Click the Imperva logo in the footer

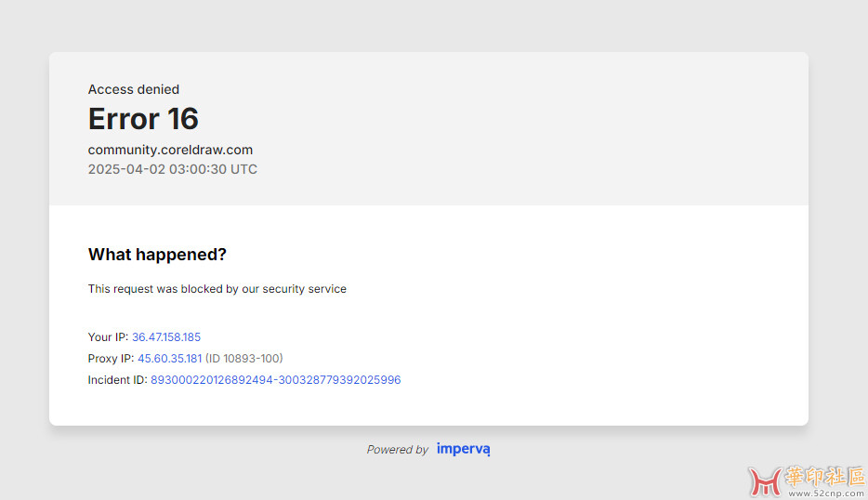tap(463, 449)
